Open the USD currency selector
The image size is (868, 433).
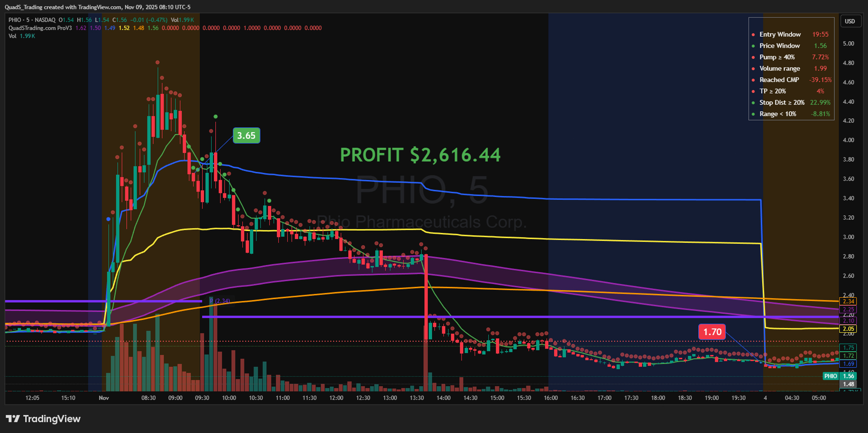(x=850, y=21)
